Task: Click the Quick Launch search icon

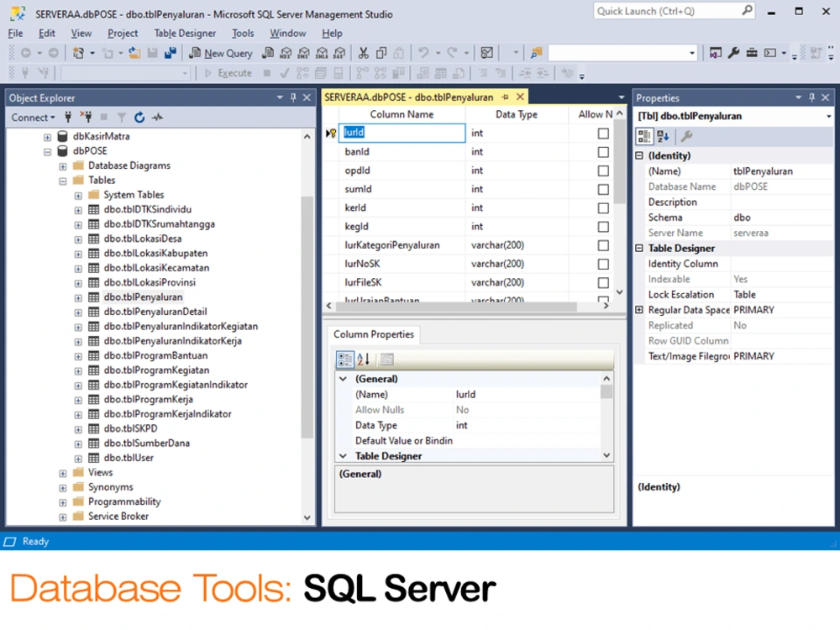Action: (x=747, y=11)
